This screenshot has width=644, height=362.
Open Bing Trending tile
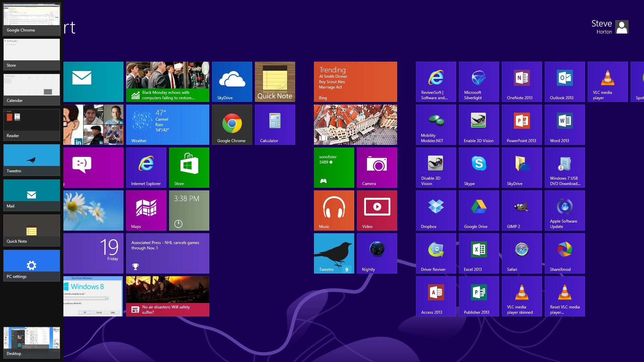point(356,82)
